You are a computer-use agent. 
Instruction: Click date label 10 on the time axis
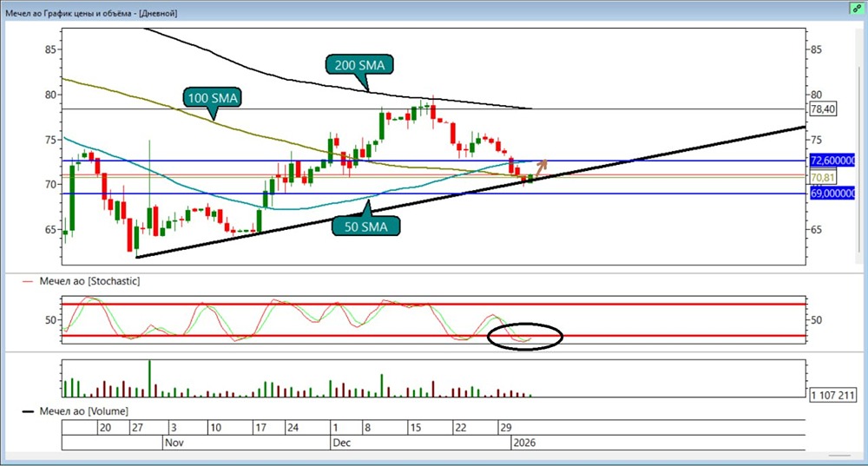coord(216,427)
